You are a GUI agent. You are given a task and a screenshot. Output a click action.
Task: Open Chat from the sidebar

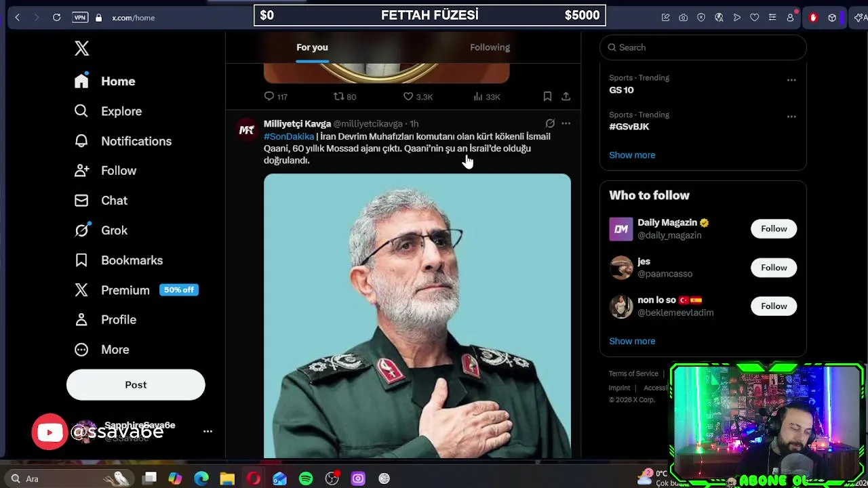pyautogui.click(x=101, y=201)
